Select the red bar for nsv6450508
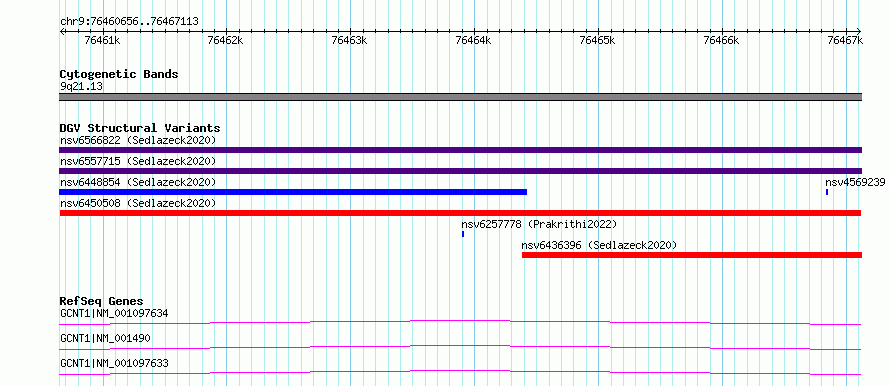890x386 pixels. coord(460,213)
